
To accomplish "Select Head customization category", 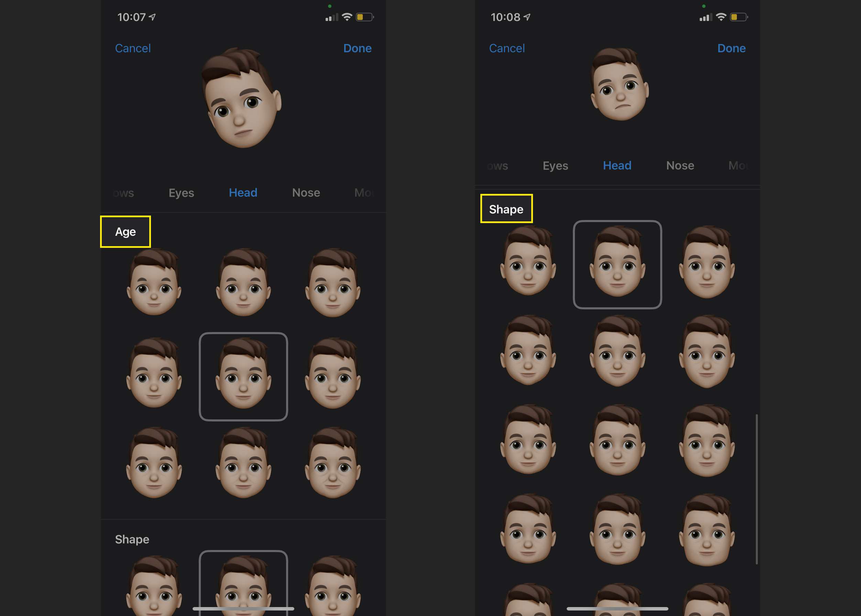I will click(x=243, y=192).
